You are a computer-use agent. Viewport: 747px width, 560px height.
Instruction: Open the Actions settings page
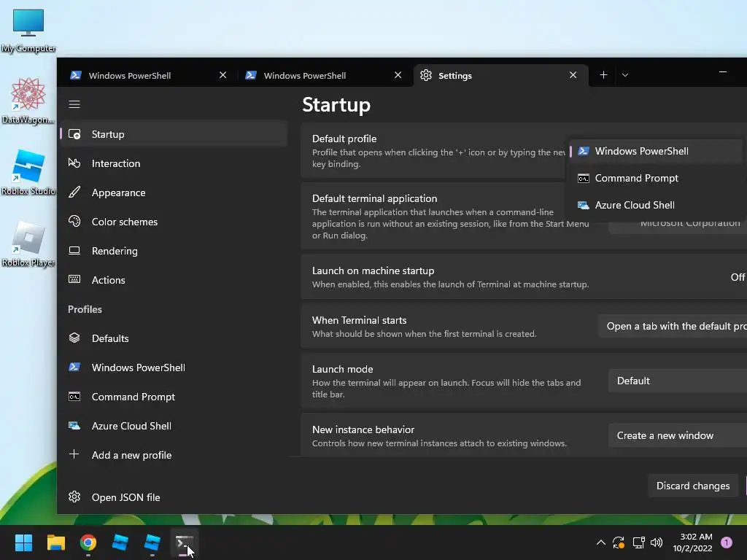point(174,279)
